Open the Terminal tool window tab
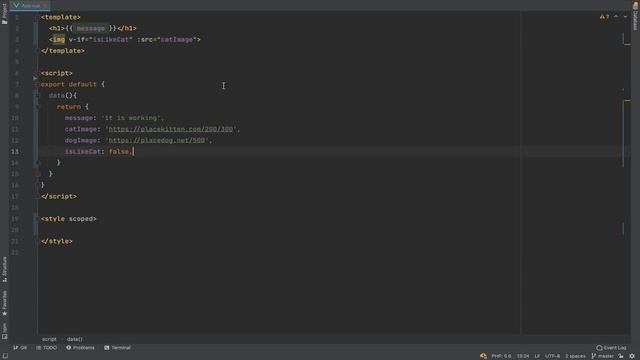 pos(118,348)
